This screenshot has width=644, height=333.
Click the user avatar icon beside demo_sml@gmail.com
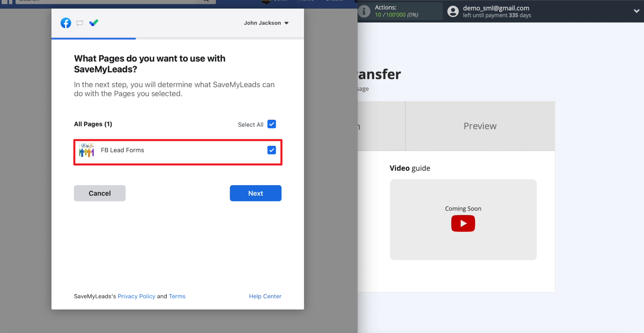point(453,12)
